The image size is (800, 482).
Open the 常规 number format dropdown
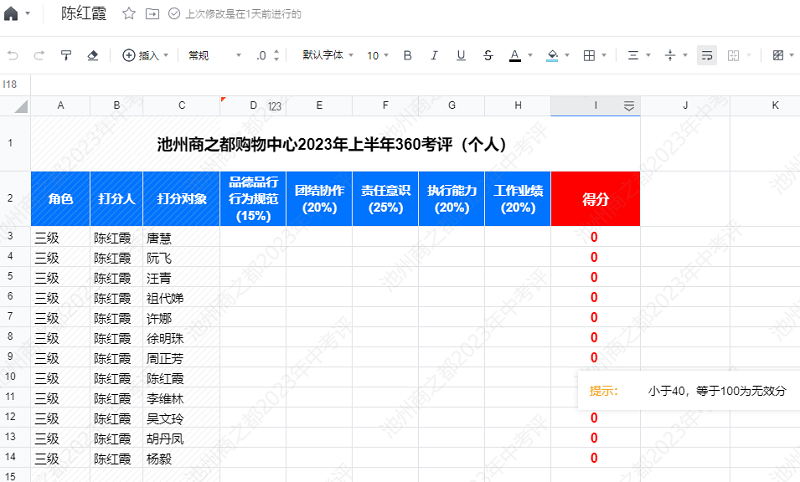click(214, 56)
